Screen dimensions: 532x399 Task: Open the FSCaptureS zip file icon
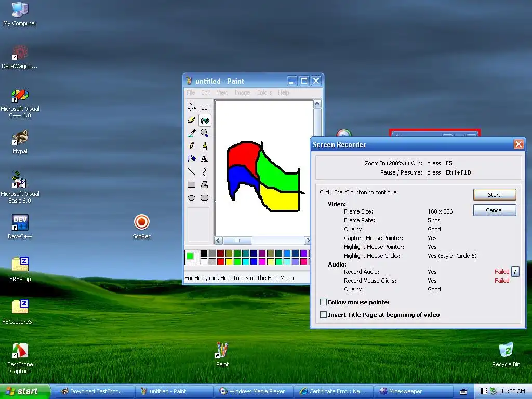coord(20,312)
